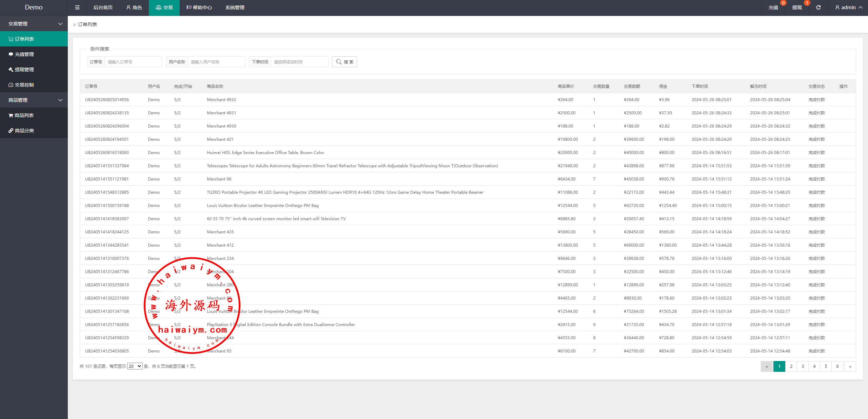This screenshot has height=419, width=868.
Task: Switch to the 角色 top menu
Action: pos(134,7)
